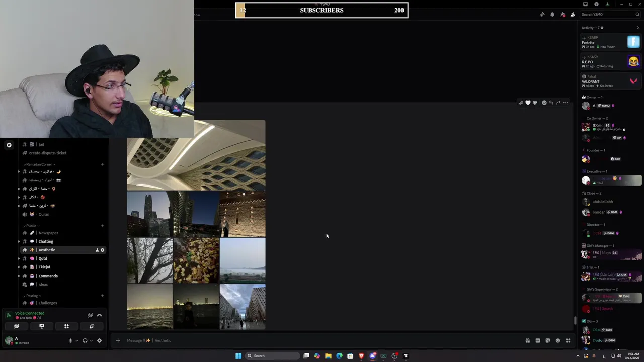Screen dimensions: 644x362
Task: Toggle the member list icon
Action: pos(572,15)
